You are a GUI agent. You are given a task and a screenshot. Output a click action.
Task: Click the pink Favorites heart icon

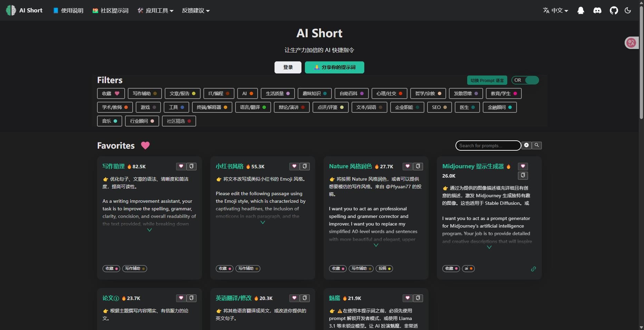(145, 146)
